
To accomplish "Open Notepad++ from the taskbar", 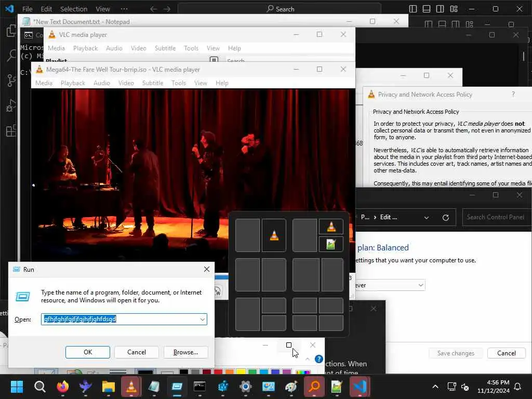I will click(337, 387).
